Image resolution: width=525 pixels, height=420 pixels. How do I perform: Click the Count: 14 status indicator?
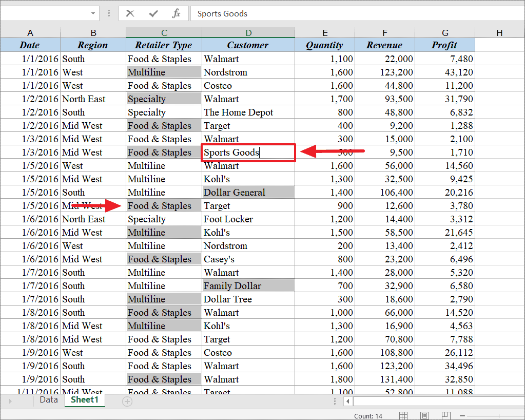(x=367, y=416)
